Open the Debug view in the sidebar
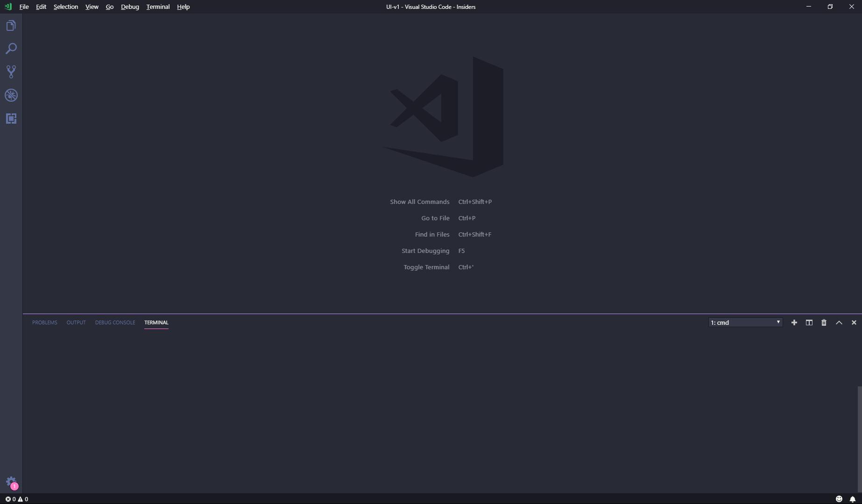The height and width of the screenshot is (504, 862). pyautogui.click(x=11, y=95)
